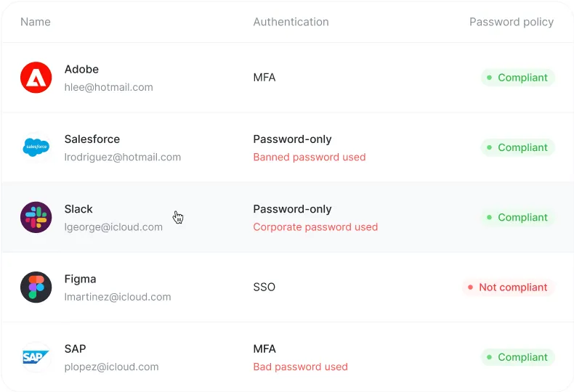Image resolution: width=574 pixels, height=392 pixels.
Task: Click Adobe's Compliant status badge
Action: point(517,78)
